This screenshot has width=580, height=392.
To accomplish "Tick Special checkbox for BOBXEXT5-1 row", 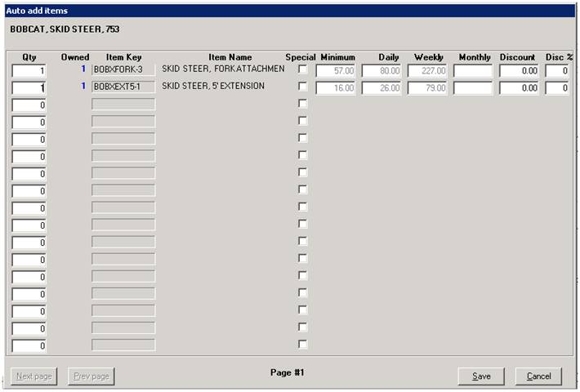I will coord(302,87).
